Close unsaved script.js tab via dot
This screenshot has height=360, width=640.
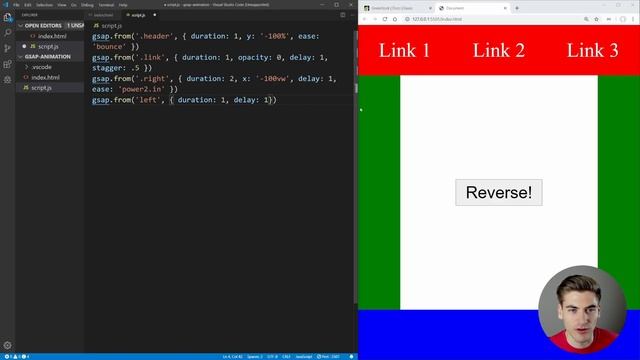pyautogui.click(x=155, y=15)
